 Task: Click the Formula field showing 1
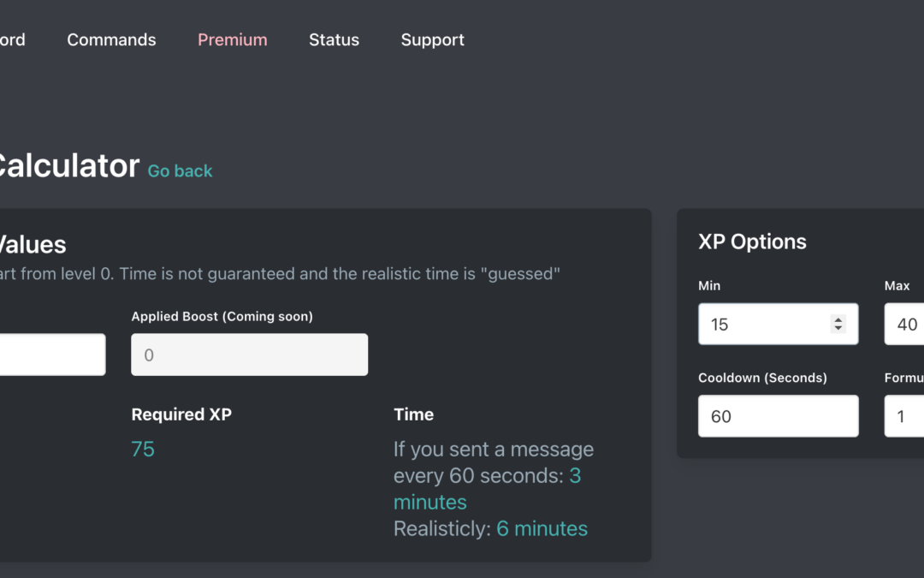905,416
